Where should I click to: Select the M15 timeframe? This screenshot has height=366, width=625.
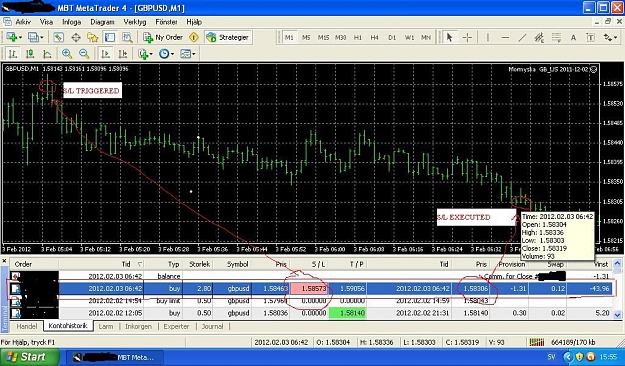(323, 37)
